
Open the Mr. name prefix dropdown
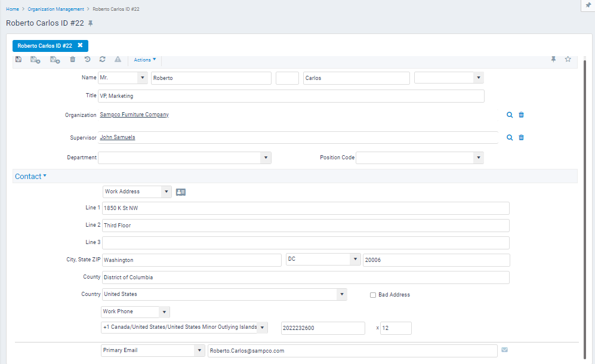[142, 78]
